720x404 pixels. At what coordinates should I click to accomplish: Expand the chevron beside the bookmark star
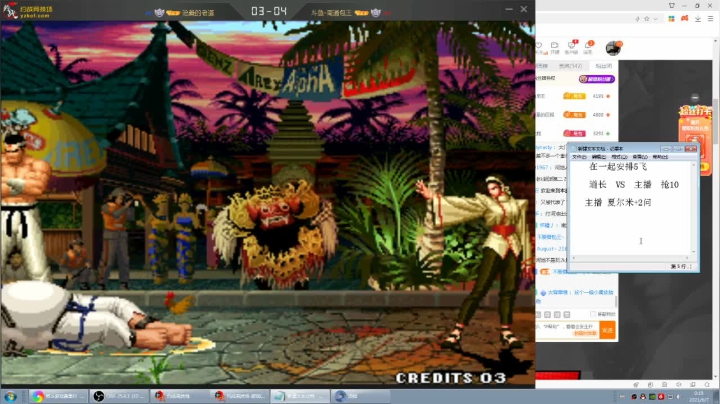pos(655,19)
